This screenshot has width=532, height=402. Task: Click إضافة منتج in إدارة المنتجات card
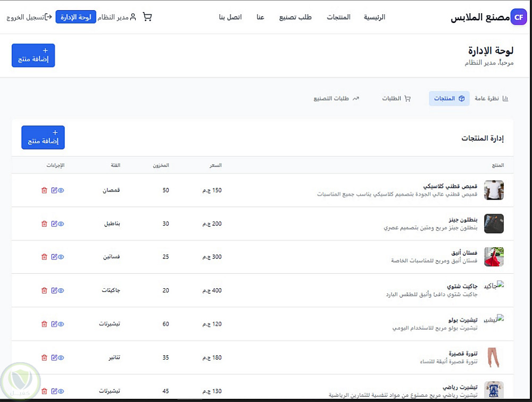pyautogui.click(x=43, y=137)
